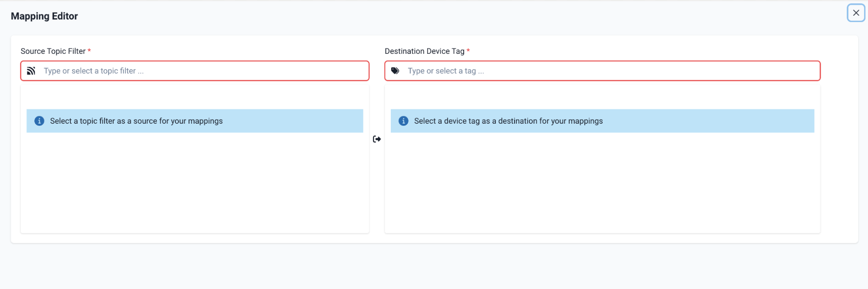This screenshot has height=289, width=868.
Task: Click the Destination Device Tag label
Action: click(424, 51)
